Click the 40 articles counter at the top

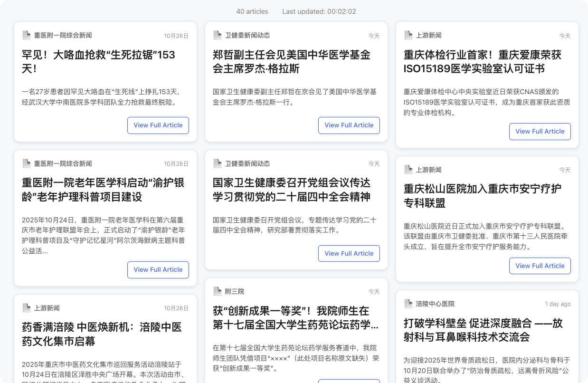(252, 11)
